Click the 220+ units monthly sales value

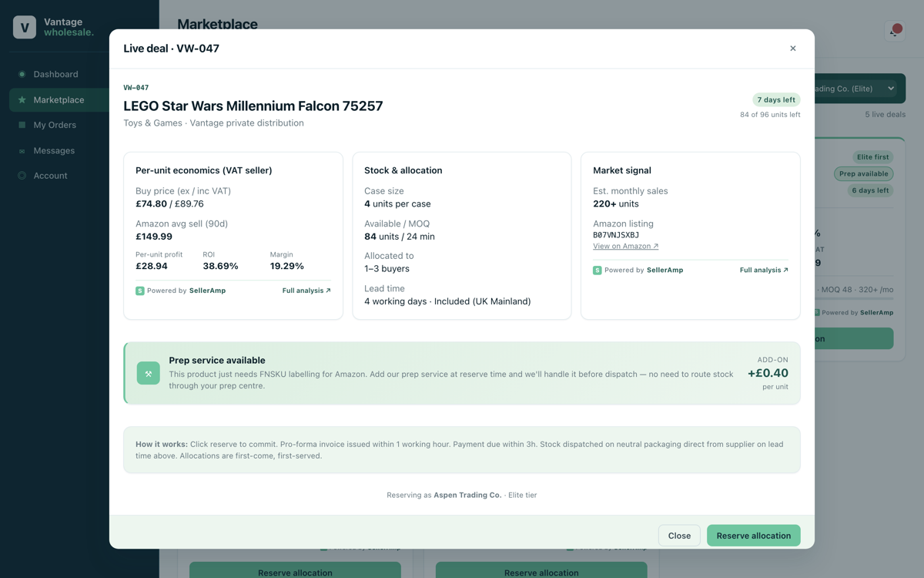[x=616, y=204]
